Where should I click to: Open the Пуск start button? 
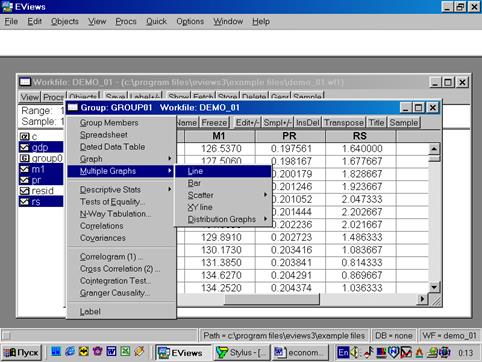(x=22, y=353)
